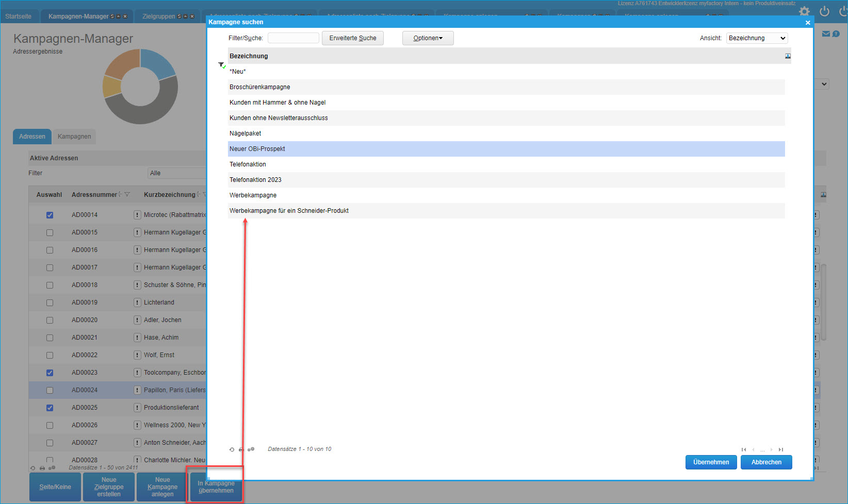This screenshot has width=848, height=504.
Task: Refresh the campaign list in the dialog
Action: tap(232, 449)
